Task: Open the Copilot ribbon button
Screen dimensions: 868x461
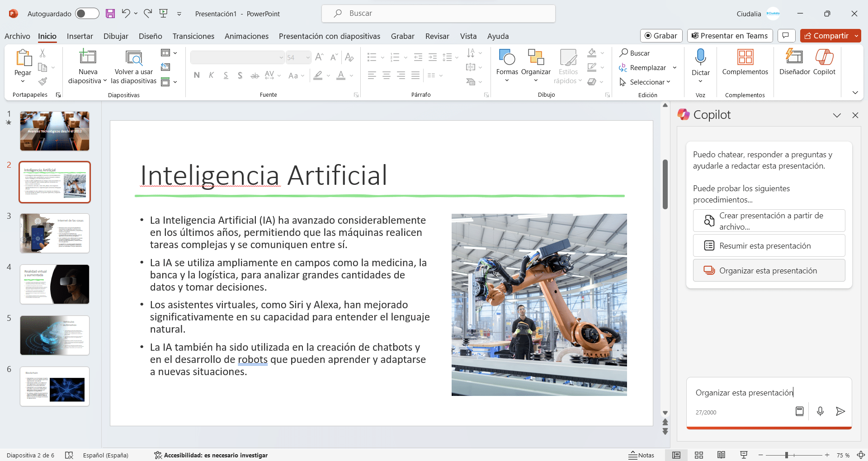Action: pos(824,57)
